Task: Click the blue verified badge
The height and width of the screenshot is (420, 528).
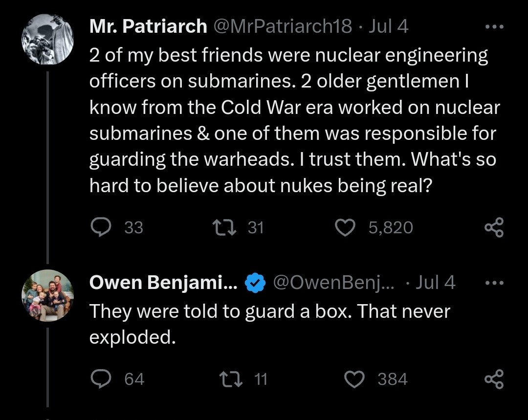Action: click(x=255, y=283)
